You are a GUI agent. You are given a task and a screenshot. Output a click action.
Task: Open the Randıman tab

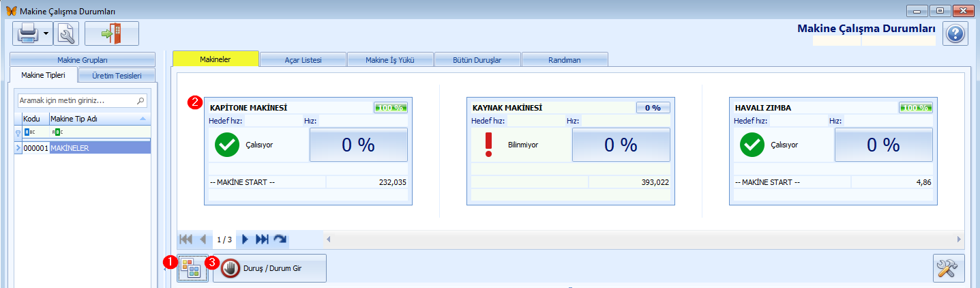tap(565, 60)
